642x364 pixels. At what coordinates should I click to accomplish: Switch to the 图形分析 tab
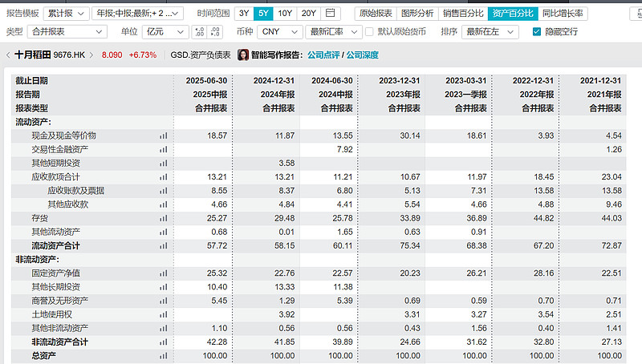tap(416, 14)
